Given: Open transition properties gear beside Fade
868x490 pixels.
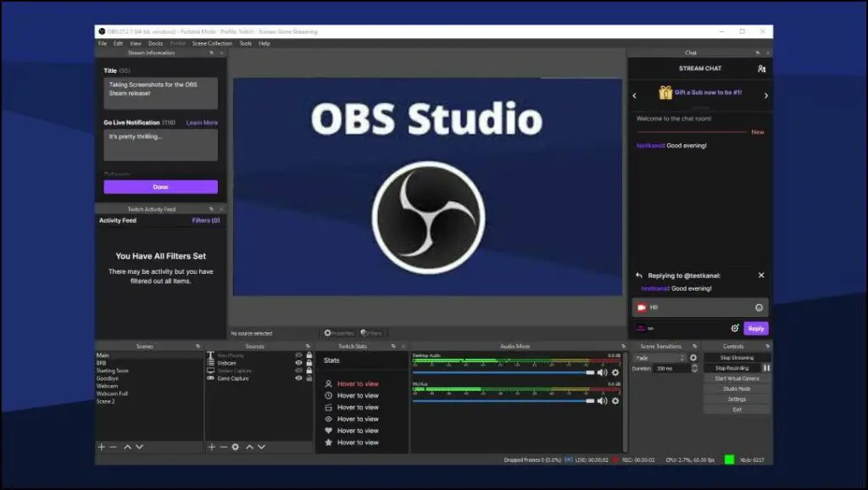Looking at the screenshot, I should [693, 358].
